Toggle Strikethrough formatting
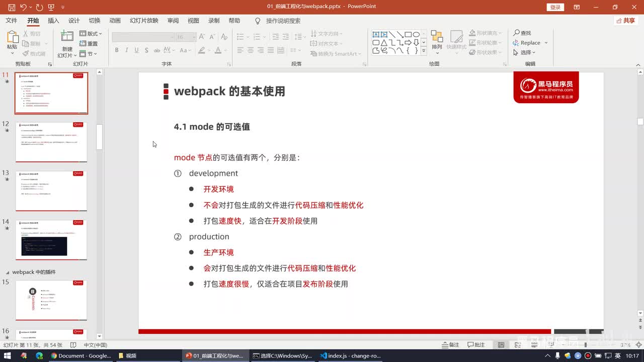The width and height of the screenshot is (644, 362). tap(157, 50)
